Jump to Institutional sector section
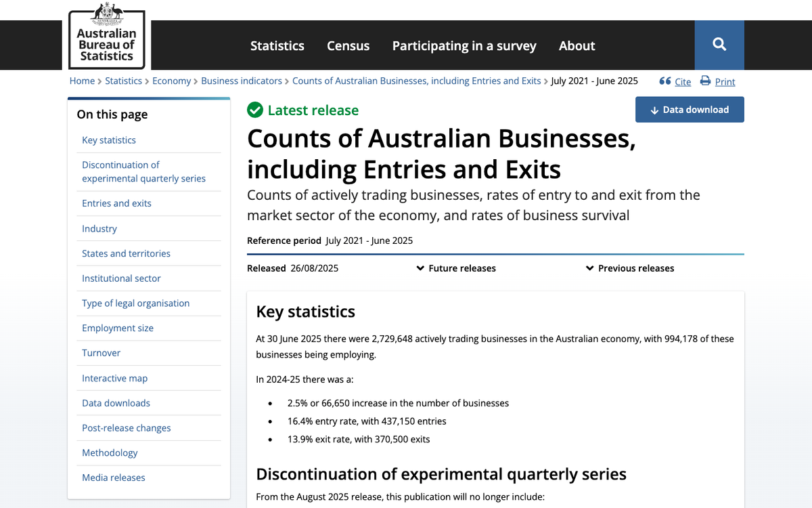The image size is (812, 508). (122, 278)
